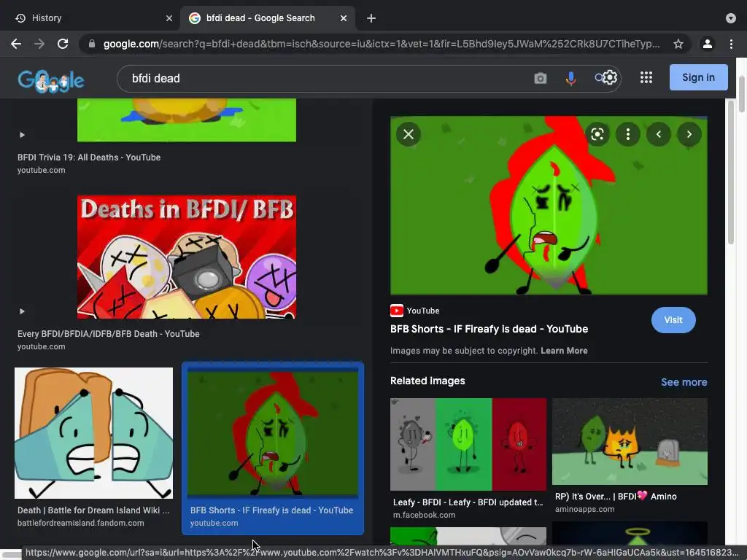Bookmark the page using the star icon

(678, 44)
